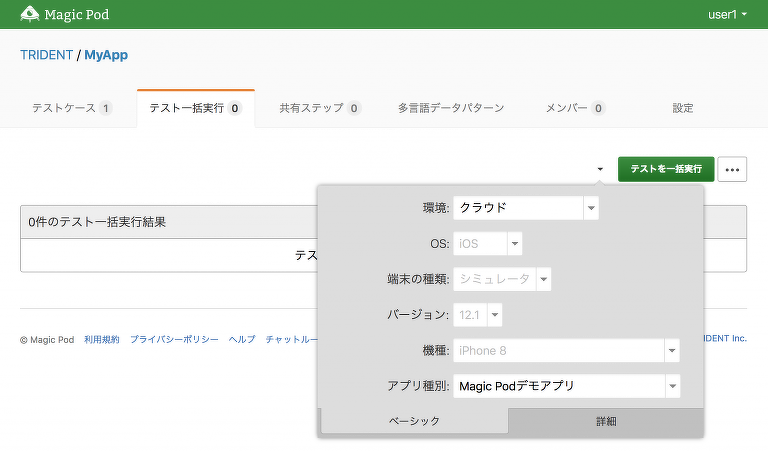The image size is (768, 452).
Task: Open the メンバー tab
Action: point(575,108)
